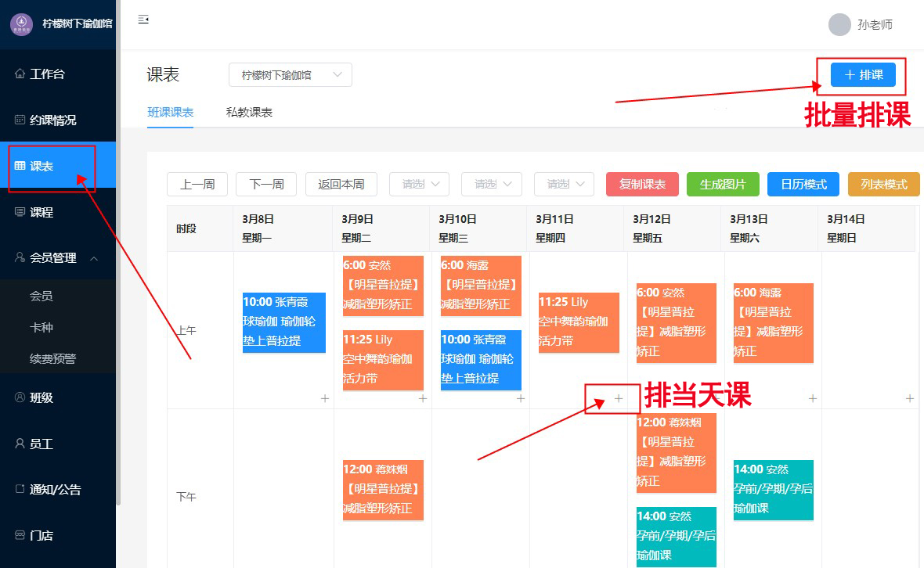Open the third 请选择 filter dropdown
Image resolution: width=924 pixels, height=568 pixels.
coord(563,185)
